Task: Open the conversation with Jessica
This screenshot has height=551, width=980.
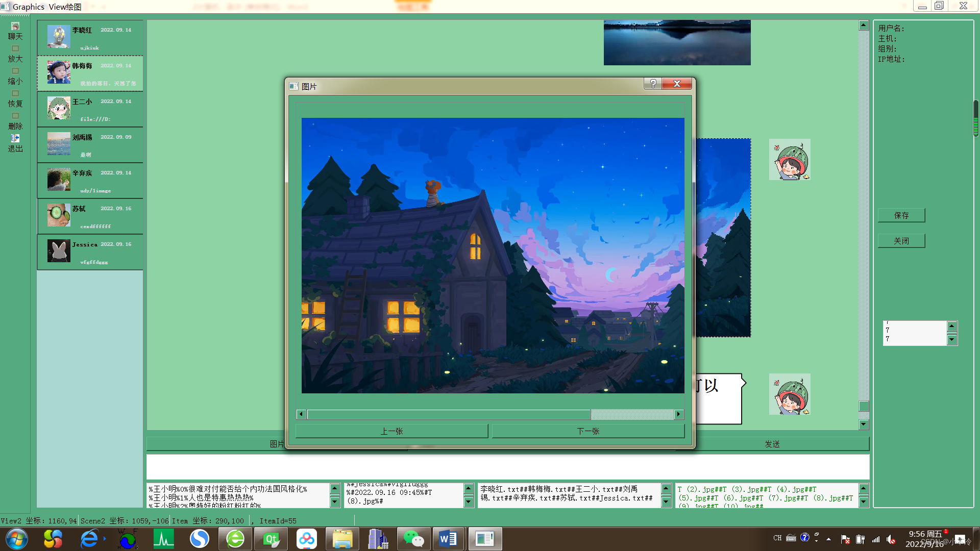Action: (x=90, y=252)
